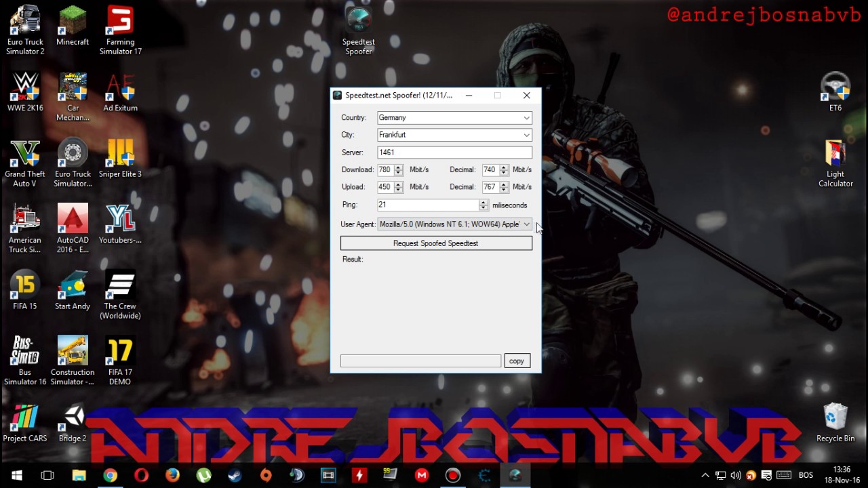Click the Download value field showing 780
This screenshot has height=488, width=868.
(385, 170)
